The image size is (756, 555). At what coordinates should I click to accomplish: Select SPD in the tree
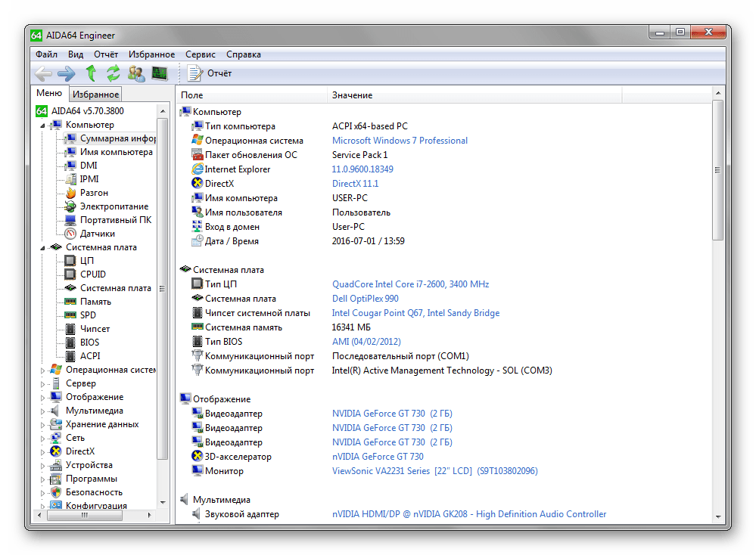click(x=88, y=315)
